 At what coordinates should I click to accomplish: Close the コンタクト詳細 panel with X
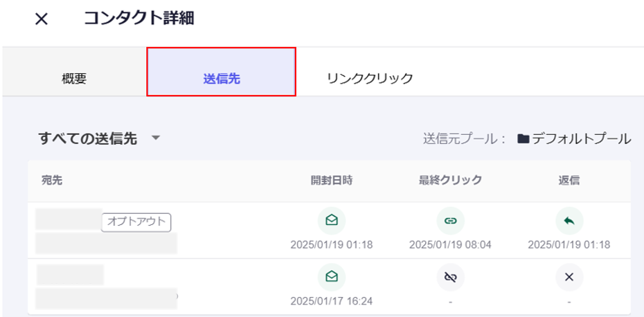[x=42, y=19]
